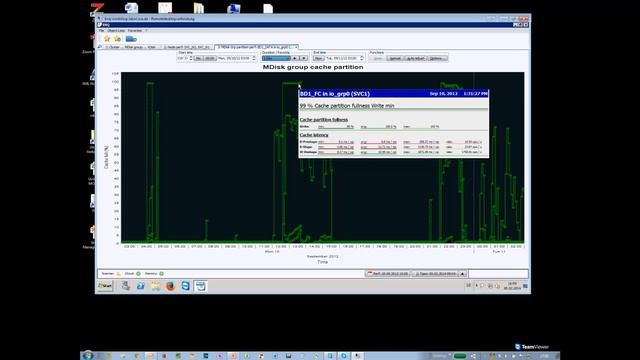Click the blue icon after the star icons
The image size is (640, 360).
click(131, 39)
